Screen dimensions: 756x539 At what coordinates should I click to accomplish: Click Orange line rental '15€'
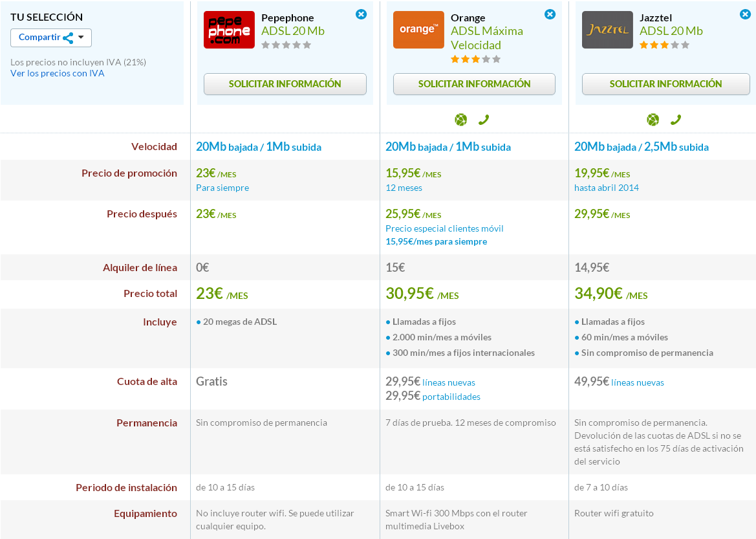pyautogui.click(x=395, y=268)
